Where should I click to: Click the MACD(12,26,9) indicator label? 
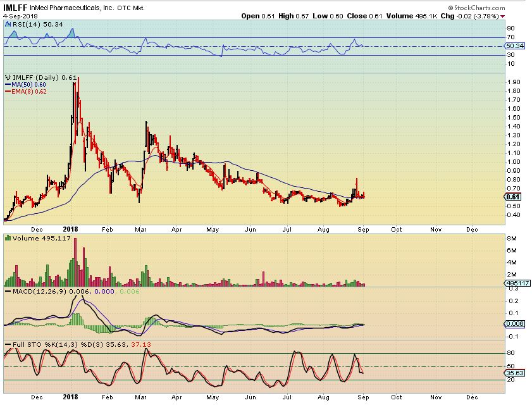pyautogui.click(x=39, y=291)
